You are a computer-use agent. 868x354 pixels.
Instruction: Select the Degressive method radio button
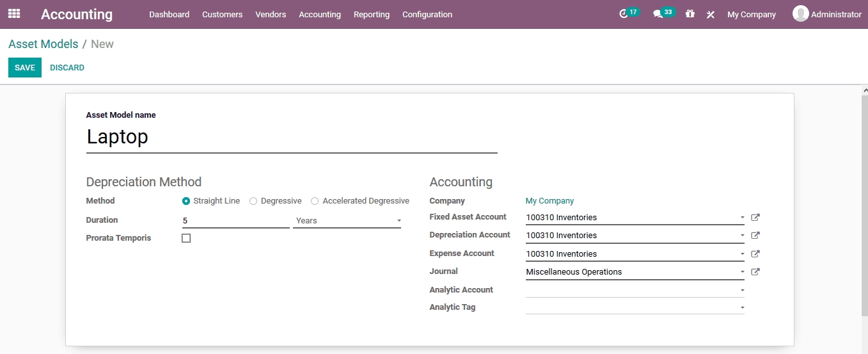click(253, 201)
